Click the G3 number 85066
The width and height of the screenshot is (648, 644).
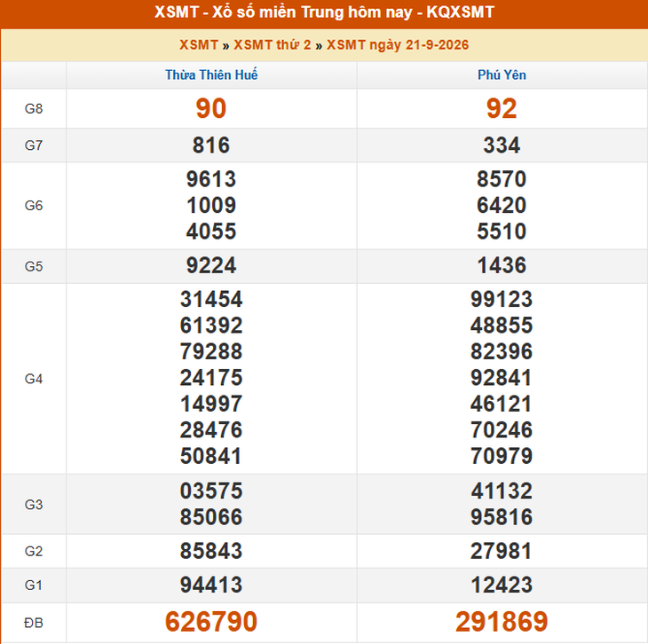tap(211, 517)
